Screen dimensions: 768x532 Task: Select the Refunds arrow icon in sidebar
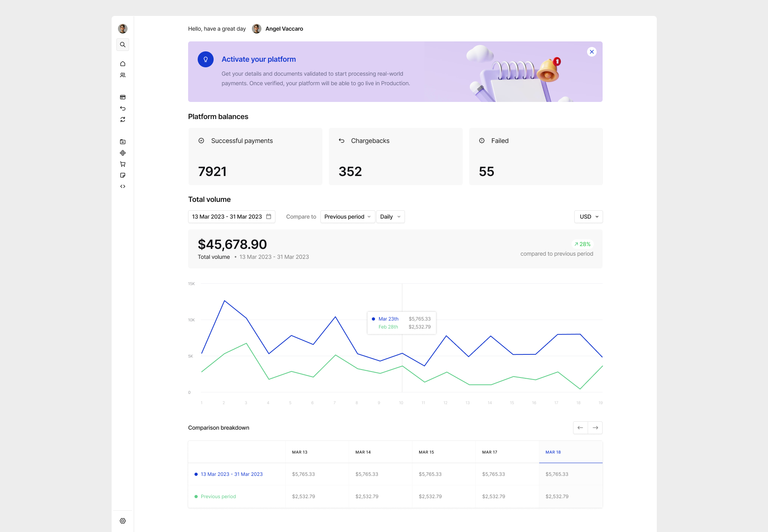(x=123, y=108)
